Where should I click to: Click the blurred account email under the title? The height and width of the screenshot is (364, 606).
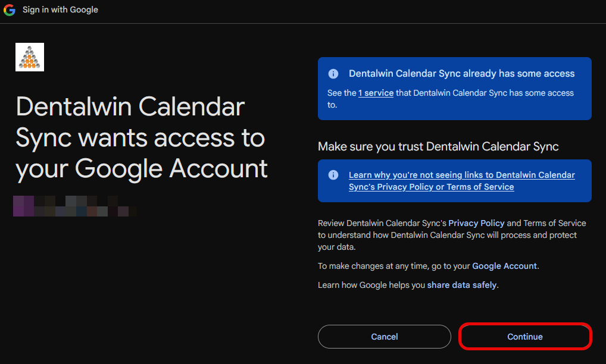coord(74,206)
